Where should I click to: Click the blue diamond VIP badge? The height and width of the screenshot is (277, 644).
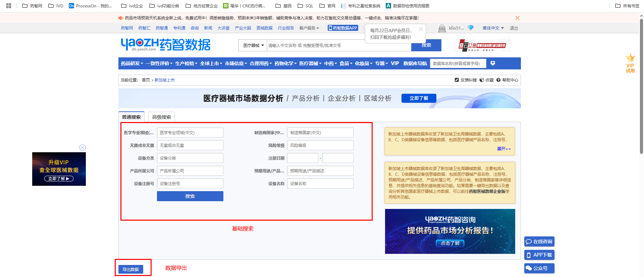[x=471, y=28]
